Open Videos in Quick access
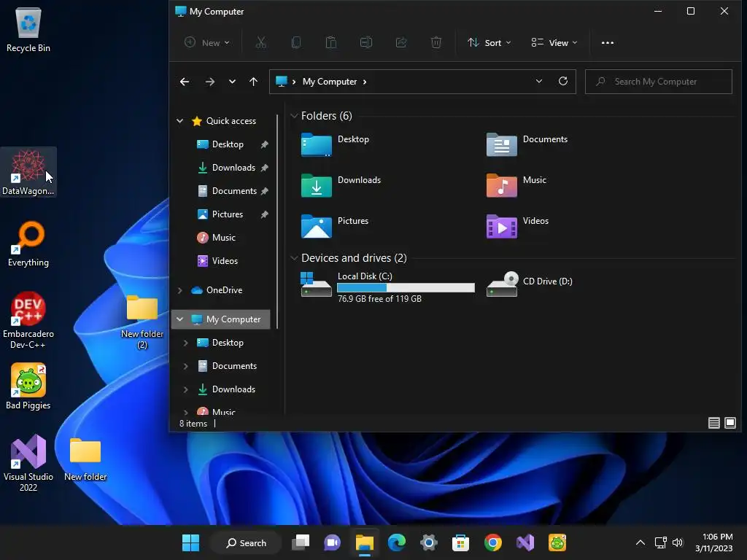Screen dimensions: 747x560 [x=225, y=261]
